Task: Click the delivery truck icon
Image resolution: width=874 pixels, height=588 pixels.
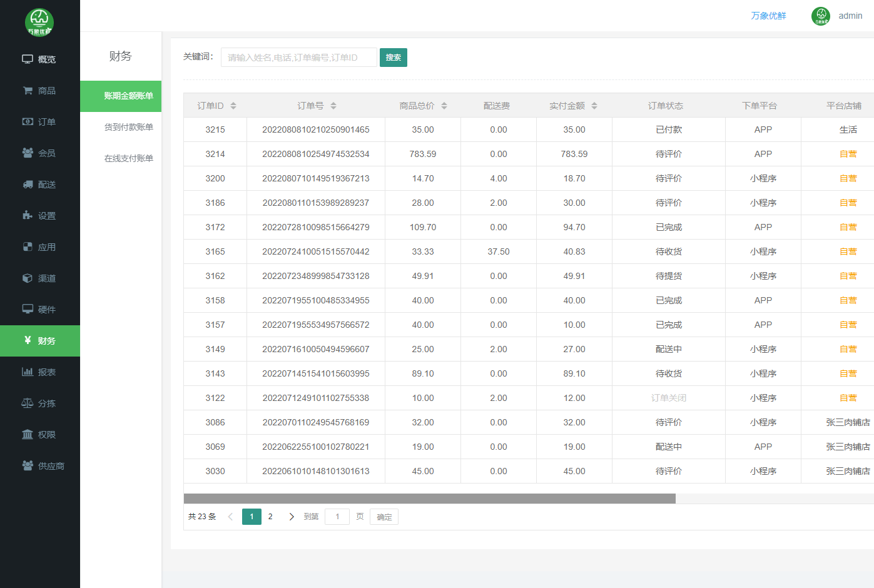Action: (28, 185)
